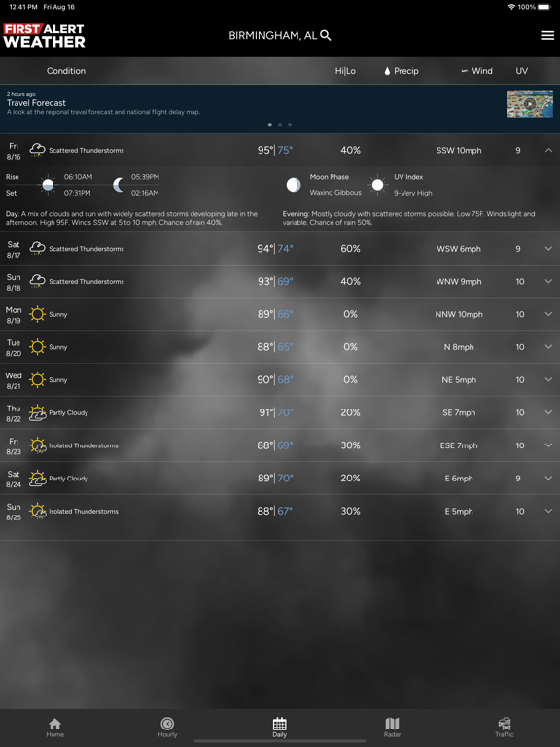560x747 pixels.
Task: Tap the 02:16AM moonset time
Action: (145, 193)
